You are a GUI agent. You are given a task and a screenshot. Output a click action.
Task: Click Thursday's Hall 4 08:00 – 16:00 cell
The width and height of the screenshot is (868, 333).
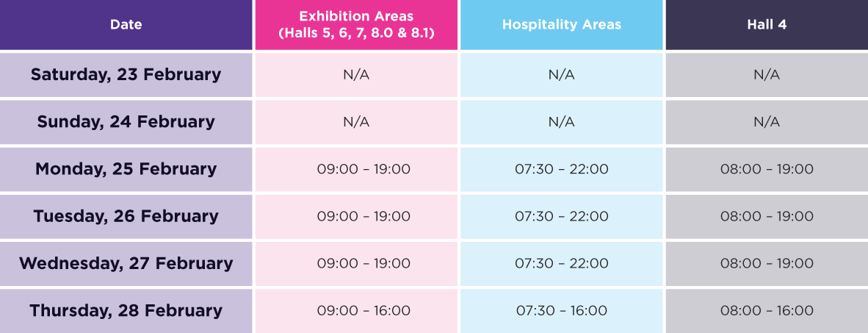pyautogui.click(x=767, y=310)
